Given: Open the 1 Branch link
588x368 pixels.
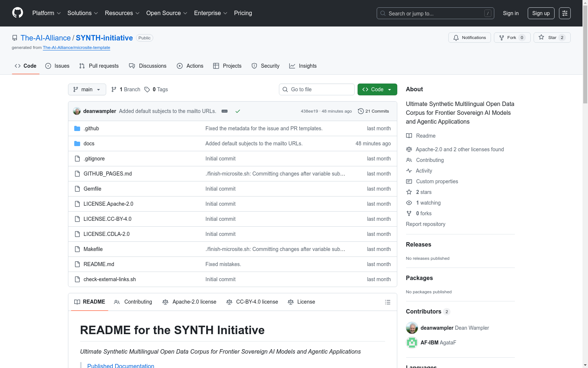Looking at the screenshot, I should (126, 89).
